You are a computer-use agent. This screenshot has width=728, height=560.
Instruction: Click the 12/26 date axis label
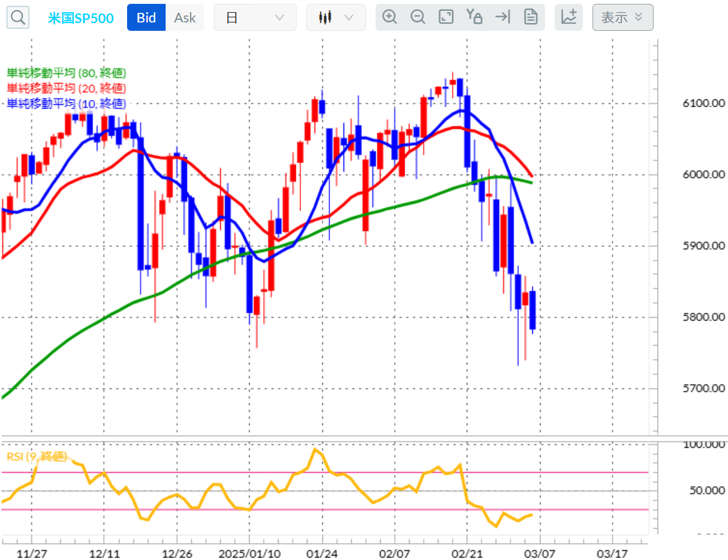pos(177,554)
